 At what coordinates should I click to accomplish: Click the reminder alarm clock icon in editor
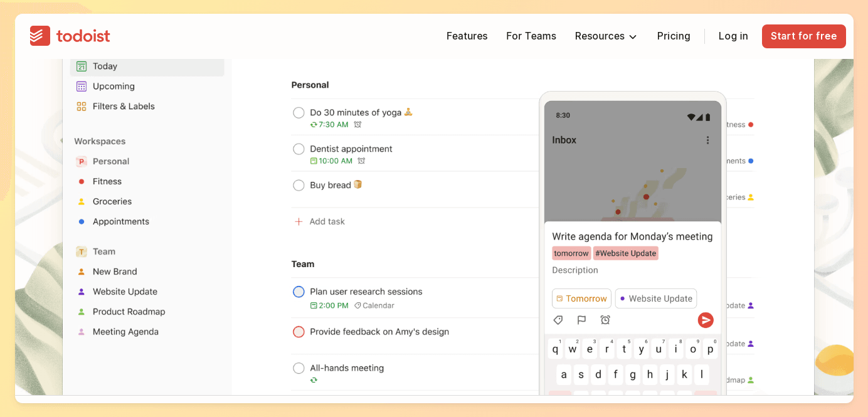tap(605, 320)
